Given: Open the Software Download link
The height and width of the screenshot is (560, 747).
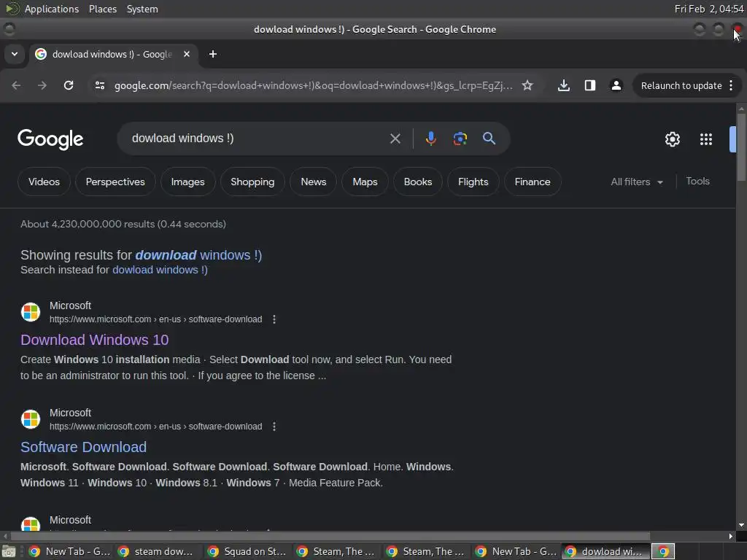Looking at the screenshot, I should tap(83, 447).
